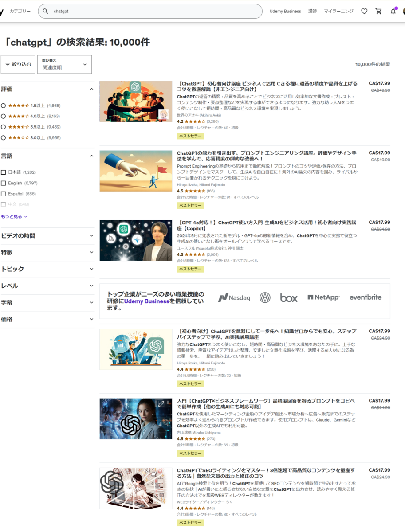The height and width of the screenshot is (532, 405).
Task: Click the 4.4 rating with (250) reviews
Action: (196, 369)
